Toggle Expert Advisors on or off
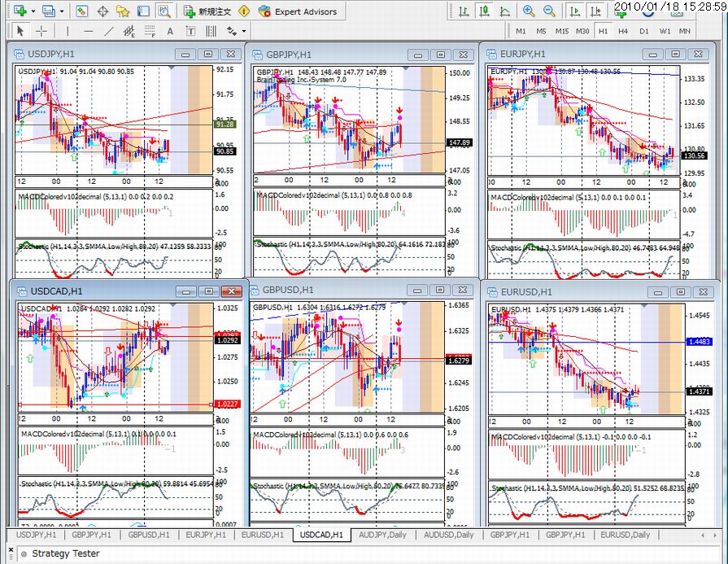 coord(298,11)
